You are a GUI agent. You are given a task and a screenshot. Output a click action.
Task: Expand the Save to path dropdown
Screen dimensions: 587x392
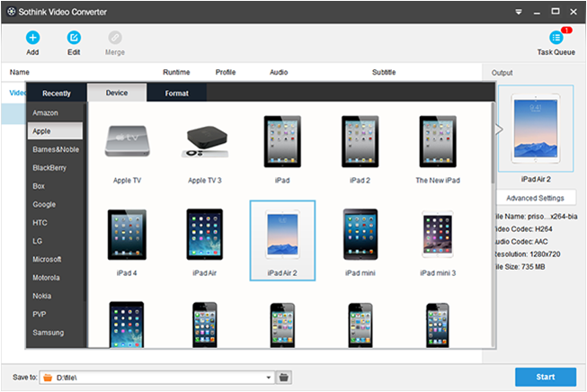[269, 378]
